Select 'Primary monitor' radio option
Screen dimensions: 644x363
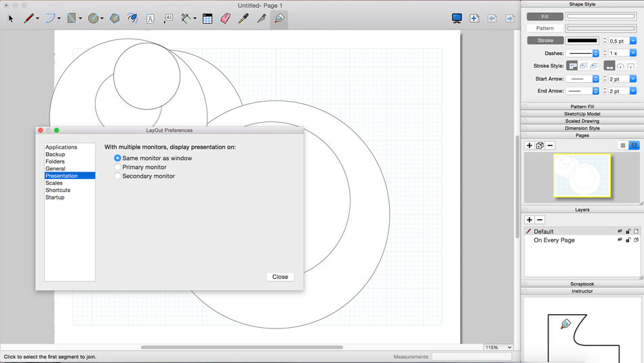[118, 167]
